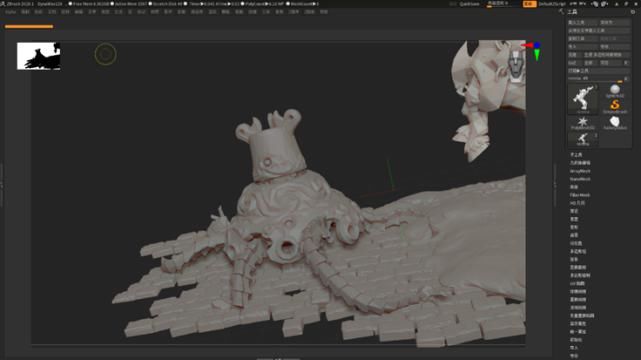Select the small figure tool below PolyMesh3D
The image size is (641, 360).
point(583,139)
